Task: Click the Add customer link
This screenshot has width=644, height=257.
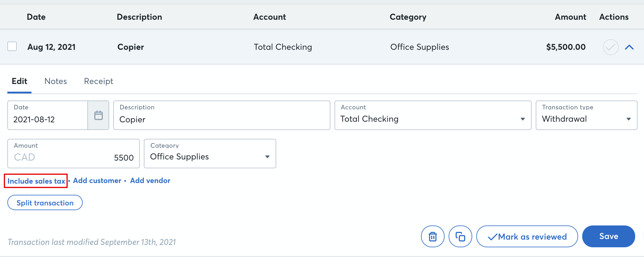Action: click(97, 181)
